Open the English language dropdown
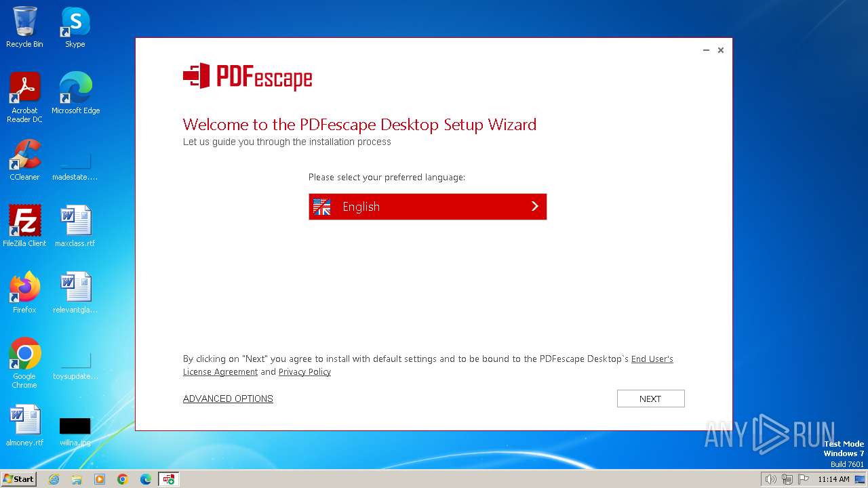This screenshot has width=868, height=488. click(x=427, y=207)
